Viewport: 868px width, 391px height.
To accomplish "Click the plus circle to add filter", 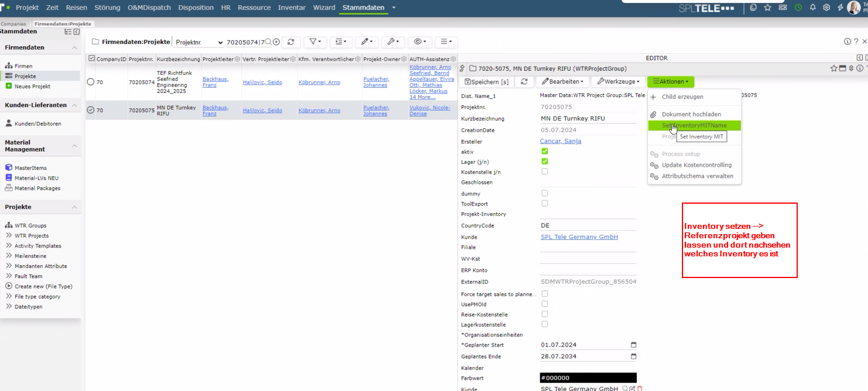I will 276,42.
